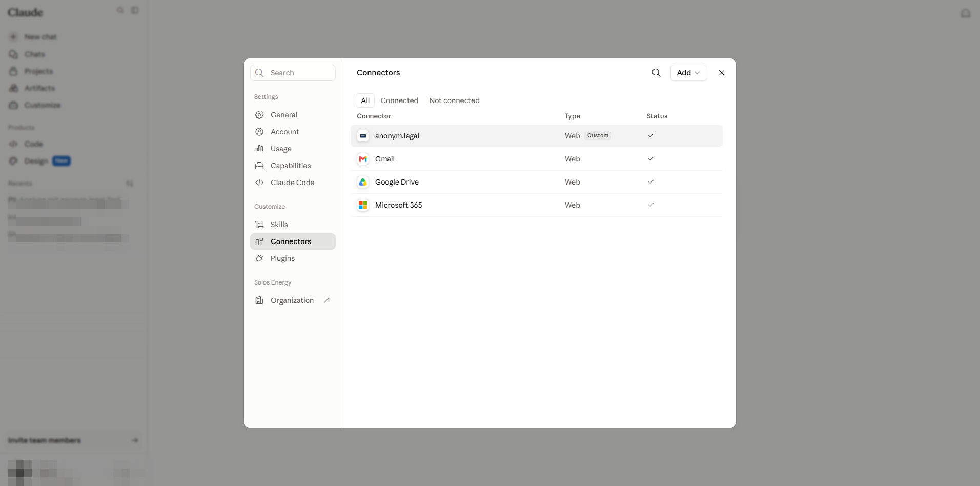
Task: Click the Microsoft 365 logo icon
Action: 363,205
